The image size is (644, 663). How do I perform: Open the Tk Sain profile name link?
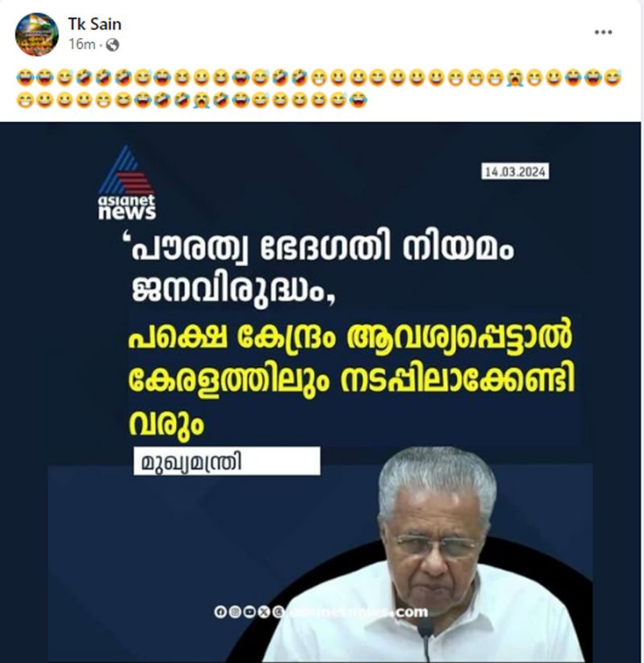(x=94, y=24)
